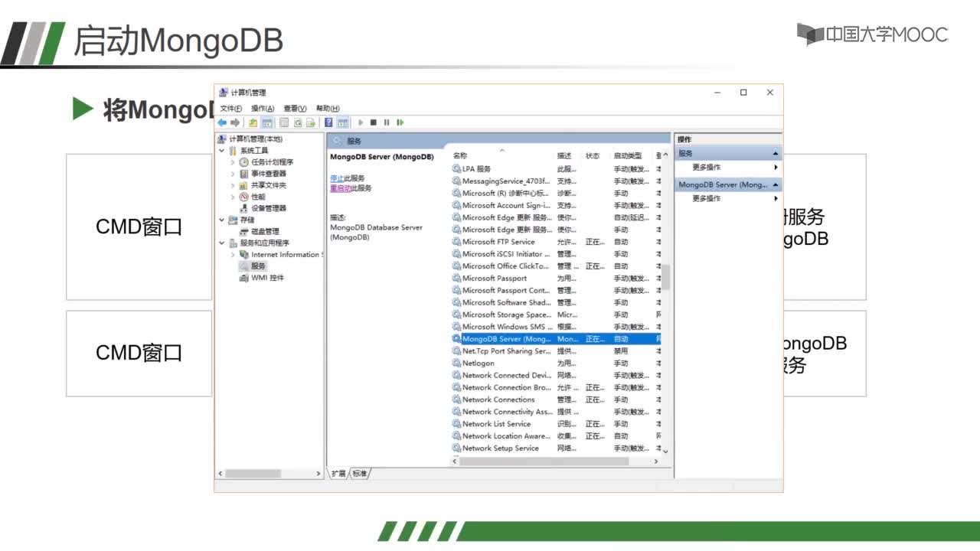Collapse the 服务 section in 操作 pane
This screenshot has height=551, width=980.
point(775,154)
